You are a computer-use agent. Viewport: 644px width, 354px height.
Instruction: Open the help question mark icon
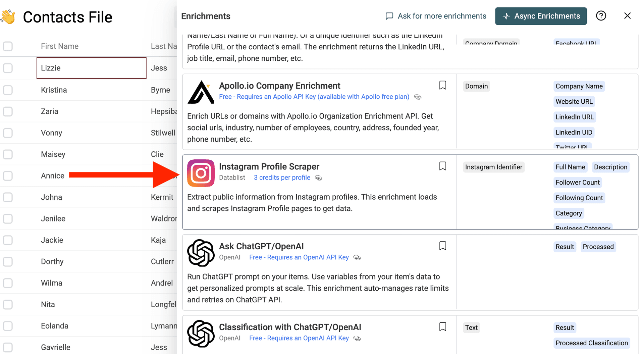(x=601, y=16)
